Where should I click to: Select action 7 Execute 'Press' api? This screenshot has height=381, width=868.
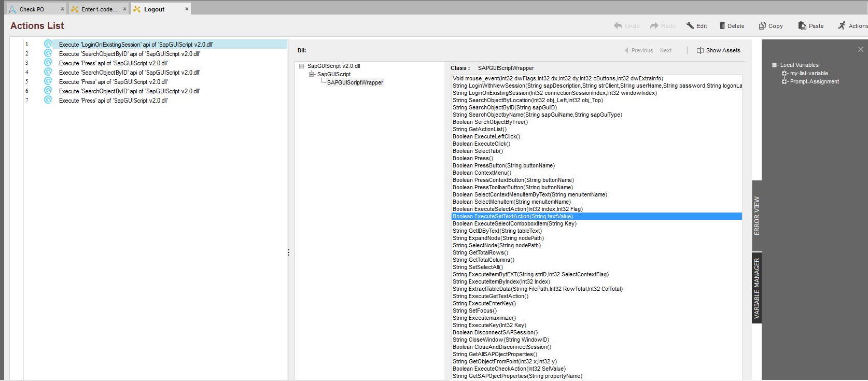point(113,101)
